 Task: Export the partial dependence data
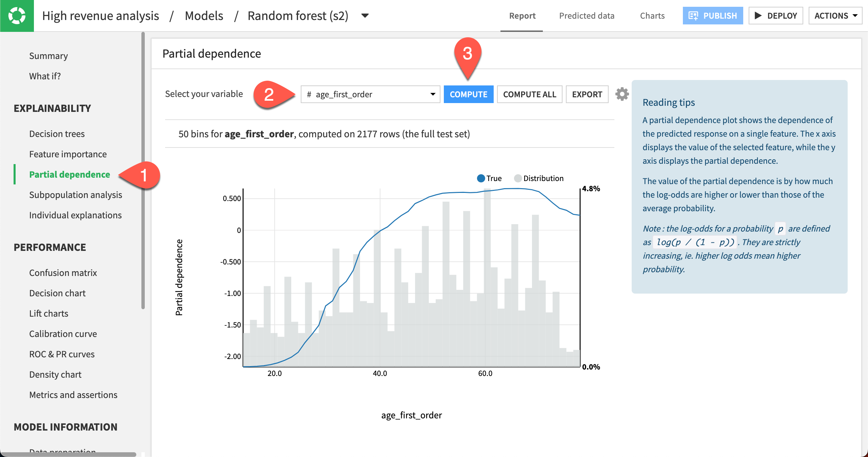pos(587,94)
